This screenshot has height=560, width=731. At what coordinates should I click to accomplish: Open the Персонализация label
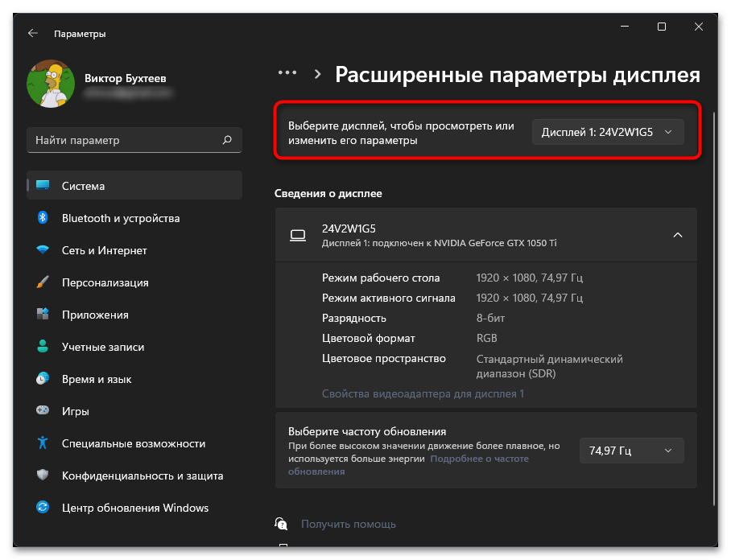pos(105,282)
